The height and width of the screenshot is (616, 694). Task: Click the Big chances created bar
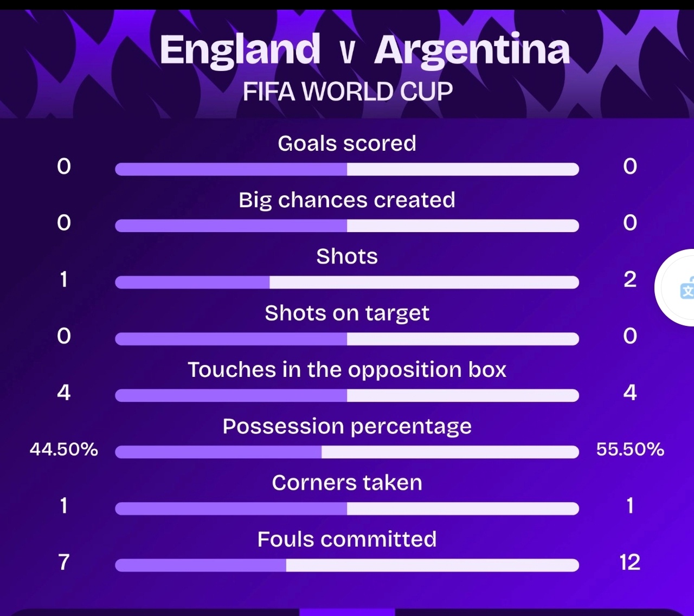pyautogui.click(x=347, y=226)
